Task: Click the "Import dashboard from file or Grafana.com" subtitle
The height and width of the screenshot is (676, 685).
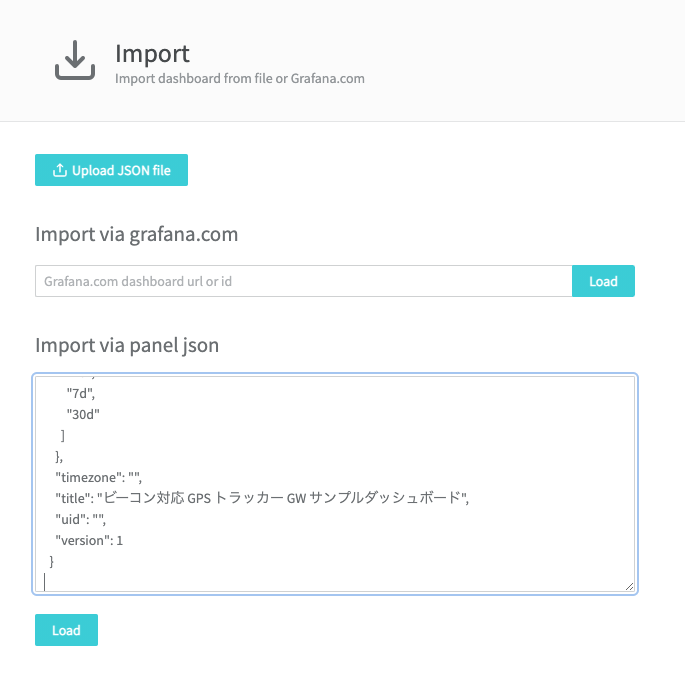Action: click(x=240, y=79)
